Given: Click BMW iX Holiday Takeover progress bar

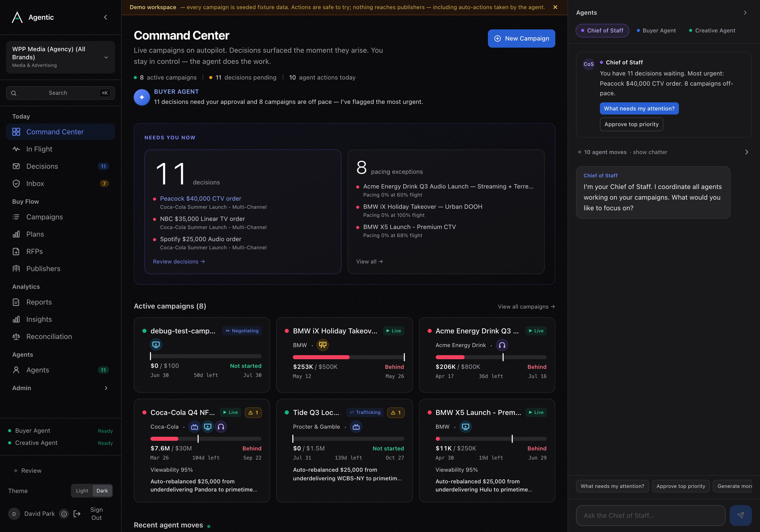Looking at the screenshot, I should pyautogui.click(x=349, y=357).
